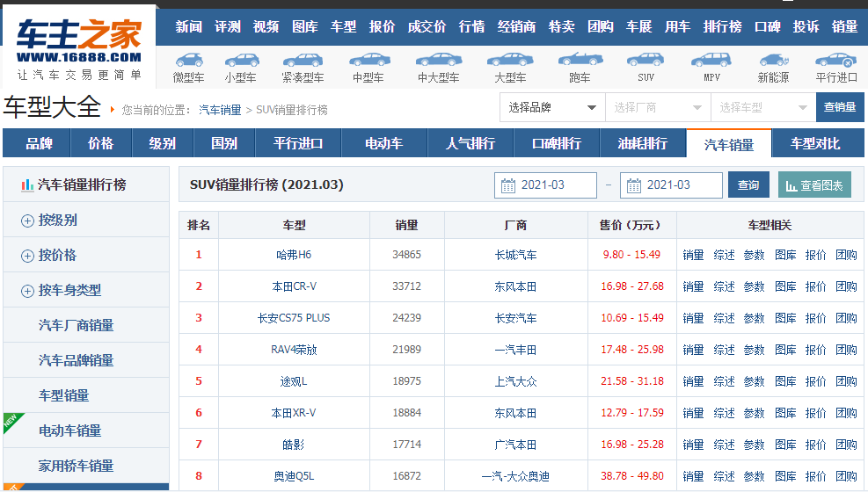Select the 紧凑型车 car icon
868x492 pixels.
[303, 60]
